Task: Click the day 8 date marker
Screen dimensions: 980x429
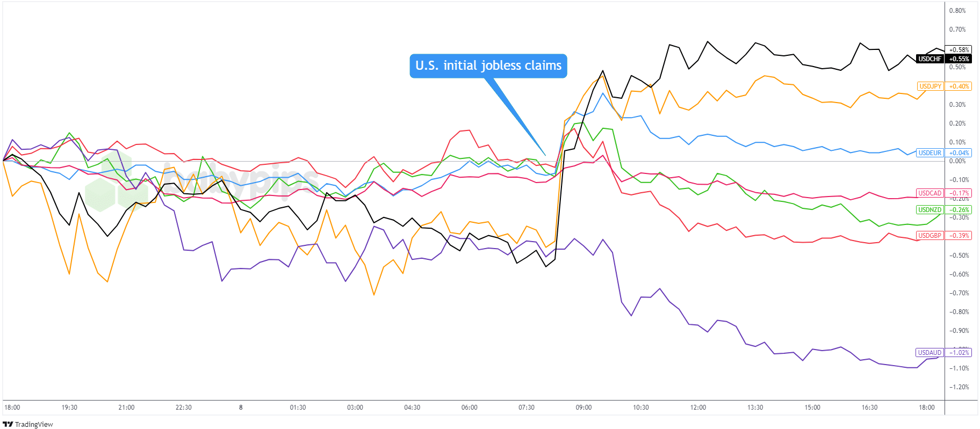Action: point(241,408)
